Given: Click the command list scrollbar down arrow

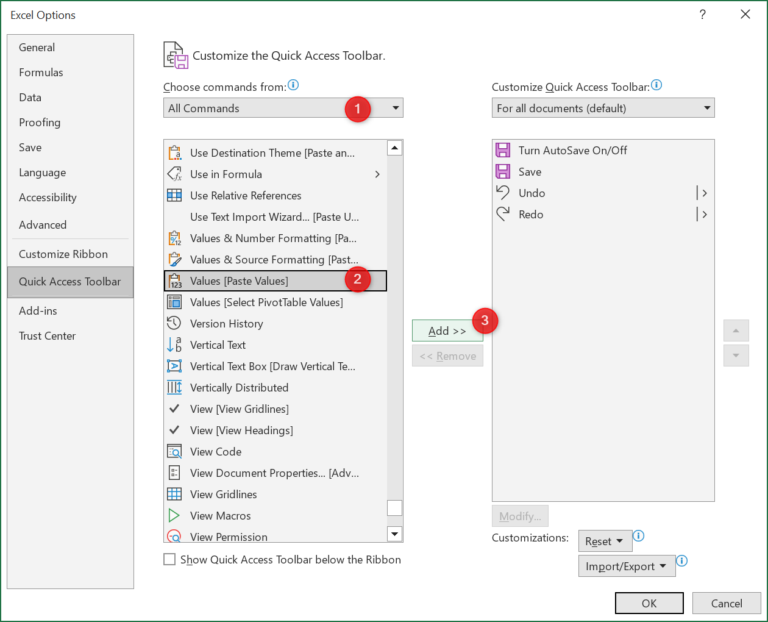Looking at the screenshot, I should pos(395,534).
